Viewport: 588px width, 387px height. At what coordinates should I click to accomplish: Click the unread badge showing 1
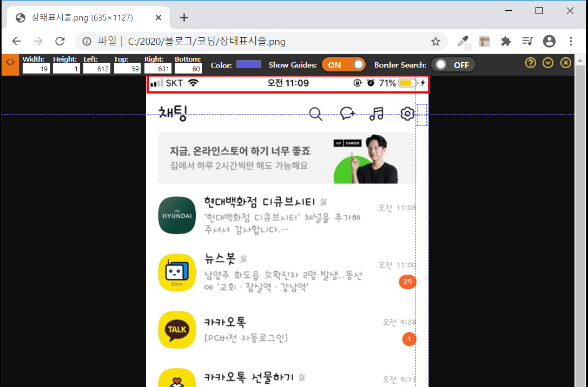coord(409,339)
